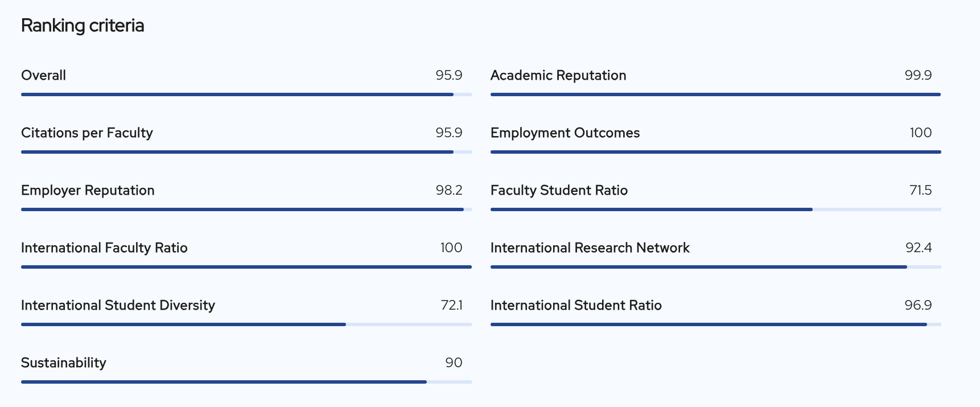Click the Overall score progress bar
Image resolution: width=980 pixels, height=407 pixels.
(246, 94)
